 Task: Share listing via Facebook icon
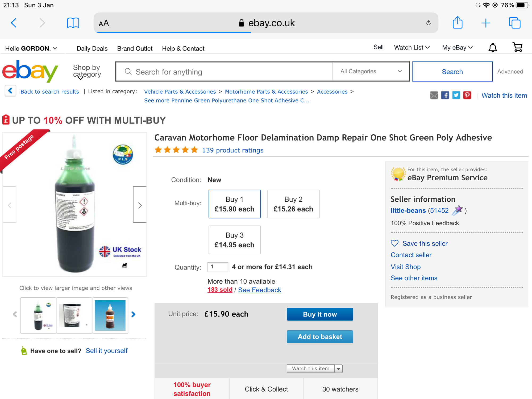(x=445, y=95)
